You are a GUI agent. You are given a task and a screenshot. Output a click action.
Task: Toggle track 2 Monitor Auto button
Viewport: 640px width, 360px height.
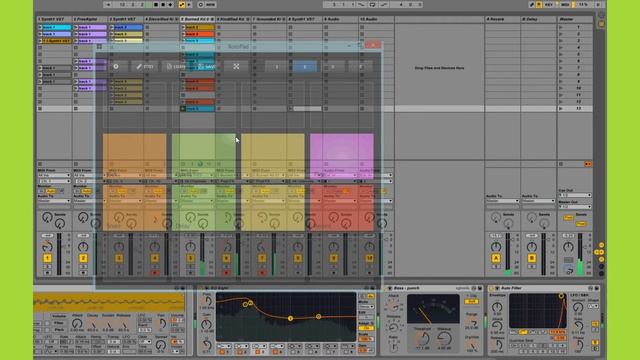pyautogui.click(x=86, y=191)
